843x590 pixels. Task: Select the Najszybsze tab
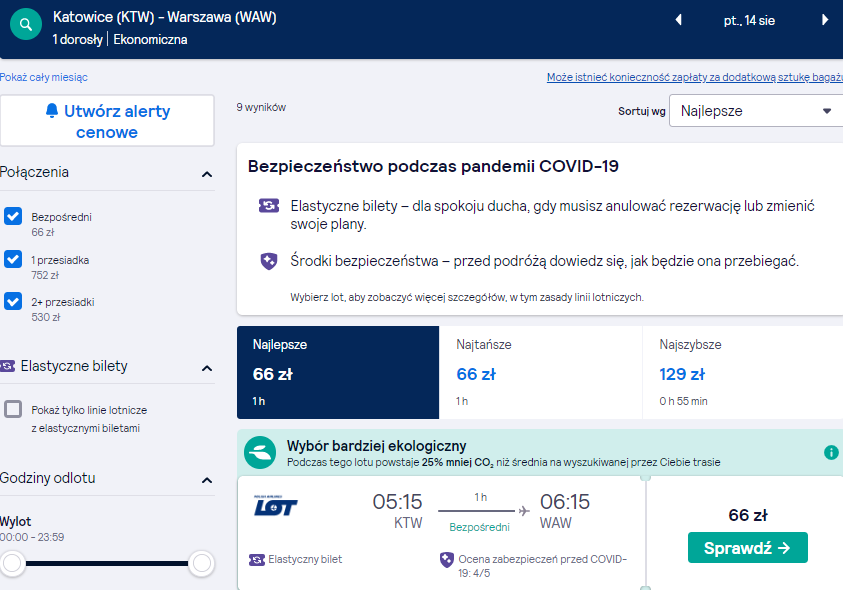click(x=742, y=372)
